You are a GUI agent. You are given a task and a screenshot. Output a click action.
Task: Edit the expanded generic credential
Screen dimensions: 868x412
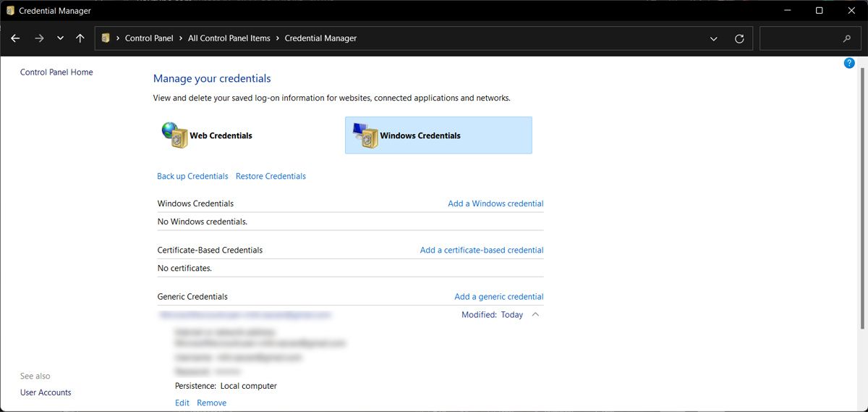182,403
